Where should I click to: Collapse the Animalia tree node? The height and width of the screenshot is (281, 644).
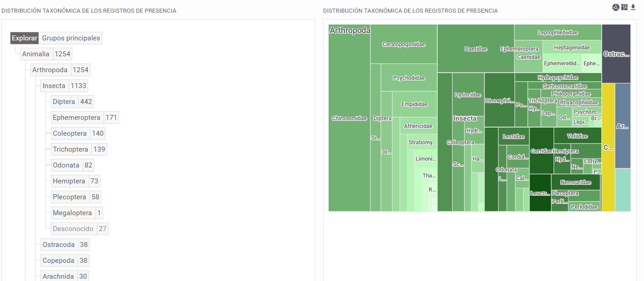(35, 54)
